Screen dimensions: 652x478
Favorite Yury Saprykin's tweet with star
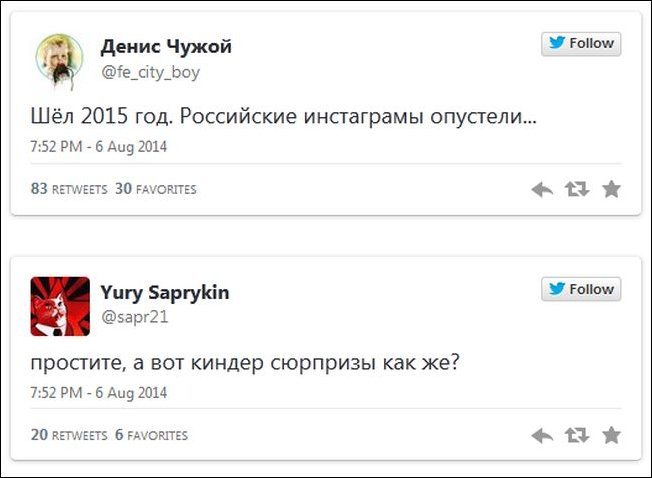click(611, 435)
